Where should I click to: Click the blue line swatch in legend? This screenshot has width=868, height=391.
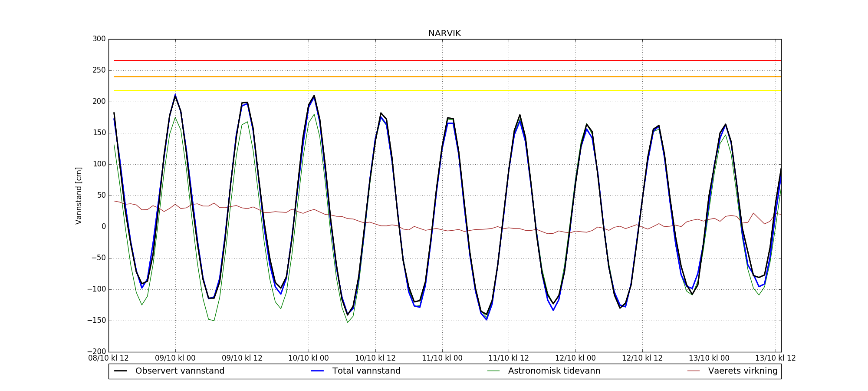coord(318,371)
